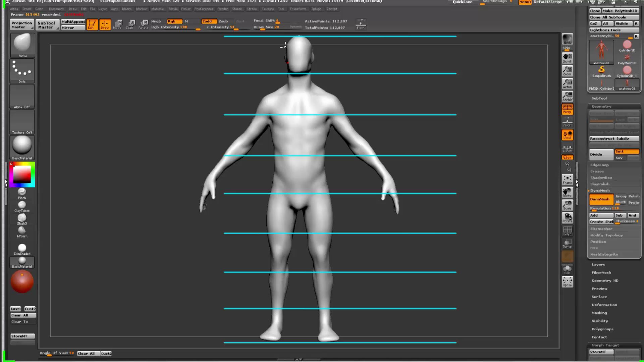Image resolution: width=644 pixels, height=362 pixels.
Task: Open the color picker square
Action: (22, 174)
